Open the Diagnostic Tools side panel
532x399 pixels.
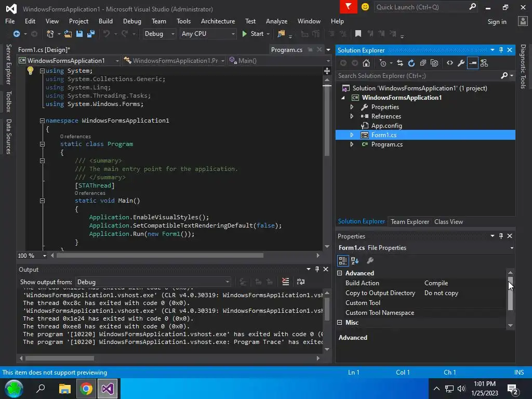click(523, 66)
